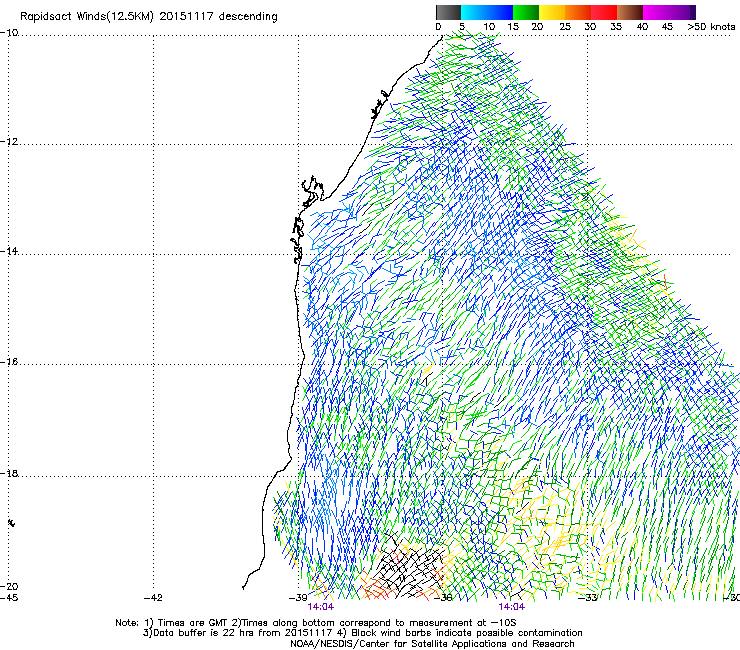Click the title 'Rapidsact Winds(12.5KM) 20151117 descending'

coord(149,17)
